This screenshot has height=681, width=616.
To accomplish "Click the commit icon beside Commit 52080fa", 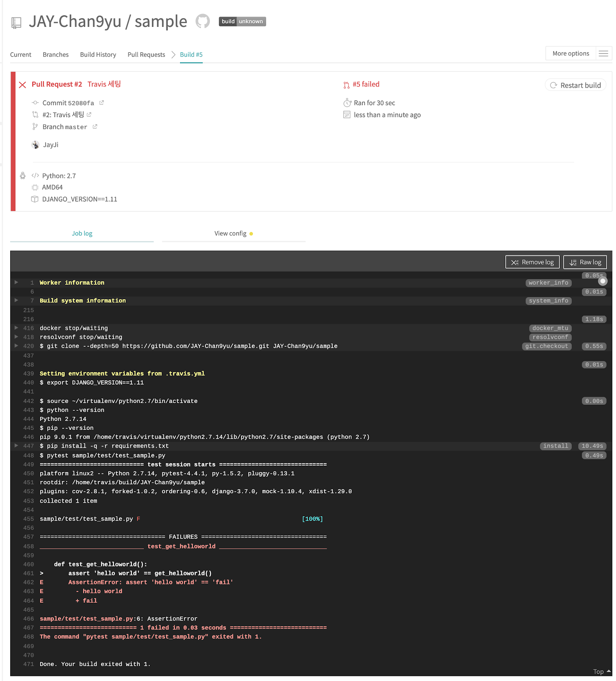I will coord(35,103).
